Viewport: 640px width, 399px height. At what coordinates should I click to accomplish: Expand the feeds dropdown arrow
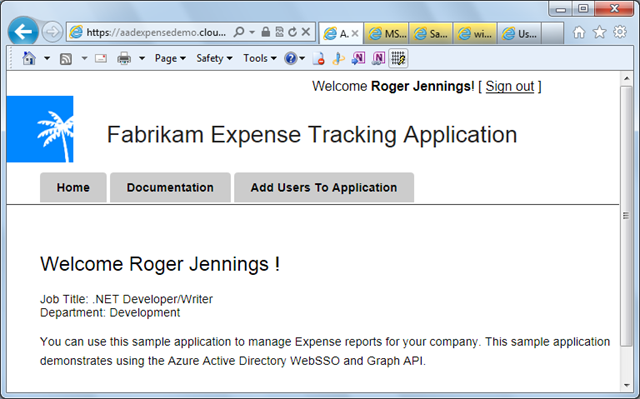click(84, 58)
